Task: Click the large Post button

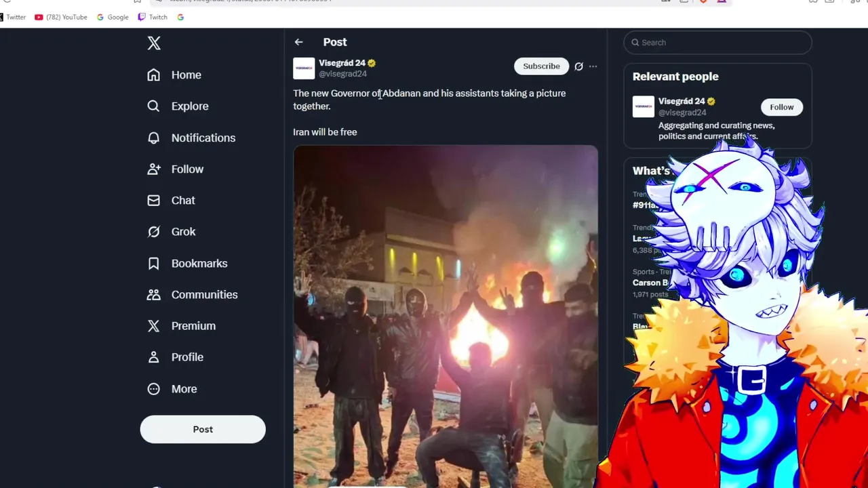Action: (x=203, y=429)
